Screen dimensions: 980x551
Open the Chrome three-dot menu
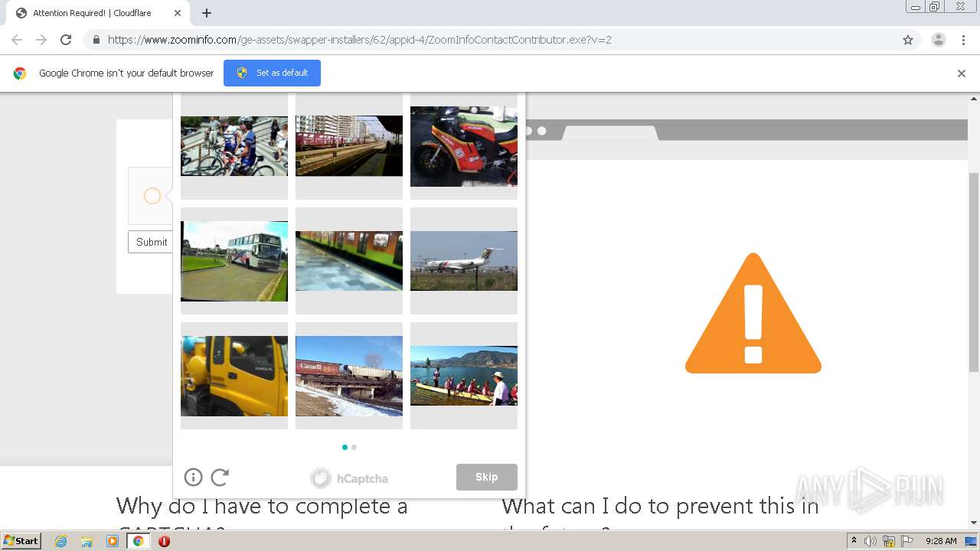(964, 40)
